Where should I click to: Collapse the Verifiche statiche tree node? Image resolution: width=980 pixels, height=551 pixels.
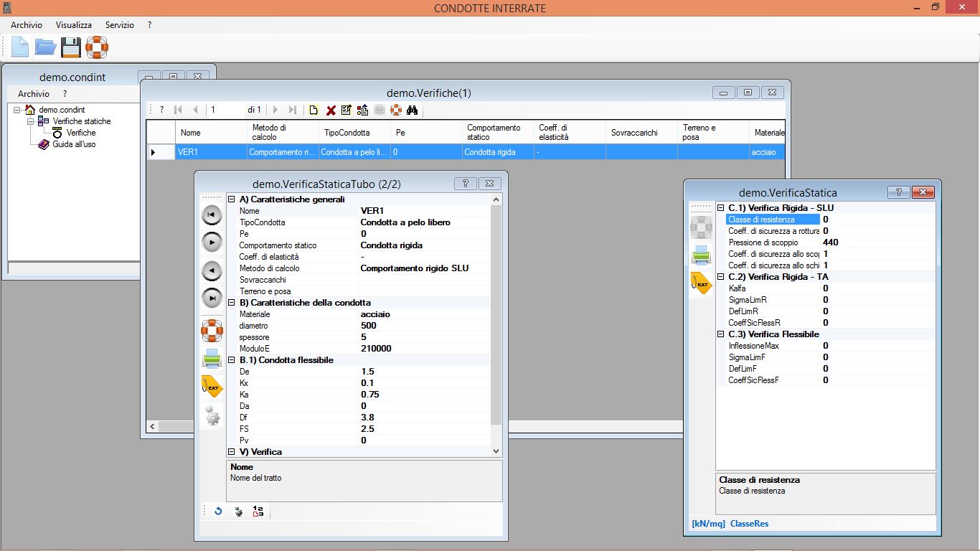(31, 121)
